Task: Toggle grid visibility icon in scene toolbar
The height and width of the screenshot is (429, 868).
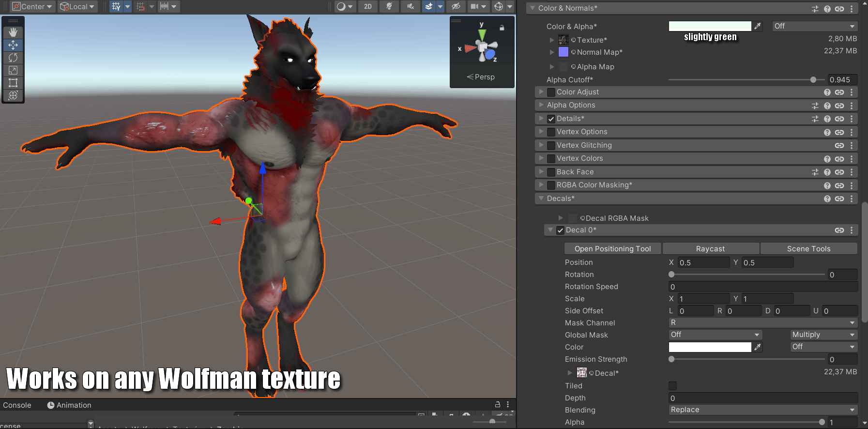Action: point(116,6)
